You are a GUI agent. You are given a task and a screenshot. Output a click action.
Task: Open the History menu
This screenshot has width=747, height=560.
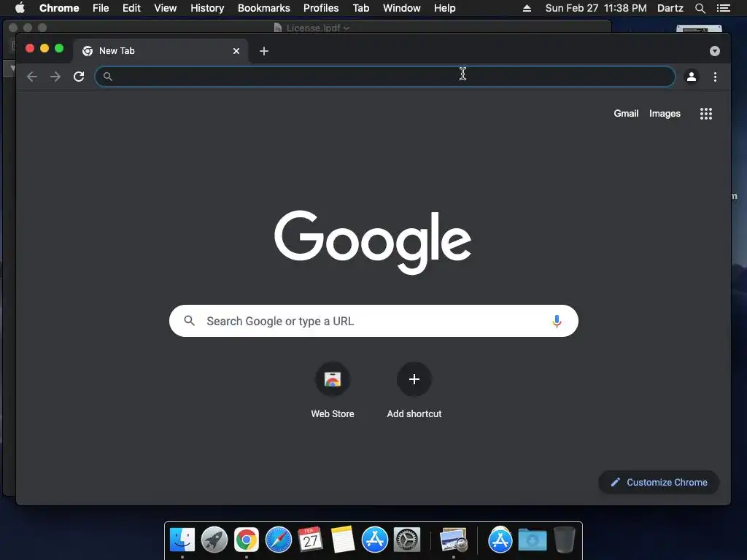point(207,8)
